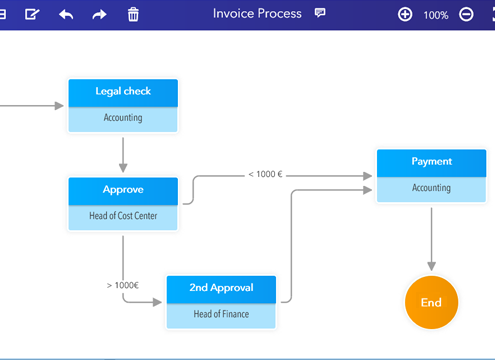Open the comment bubble next to title
The width and height of the screenshot is (495, 360).
pos(320,13)
